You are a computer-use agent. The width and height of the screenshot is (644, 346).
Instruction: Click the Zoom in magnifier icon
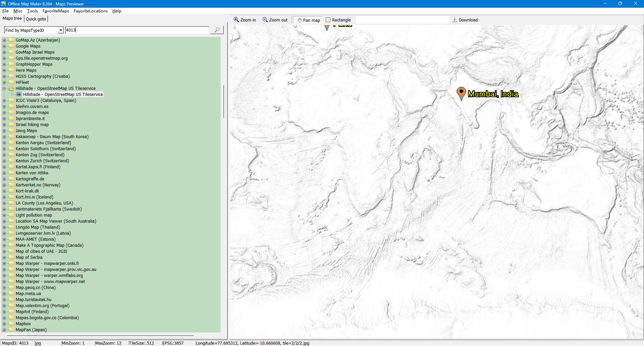tap(236, 20)
